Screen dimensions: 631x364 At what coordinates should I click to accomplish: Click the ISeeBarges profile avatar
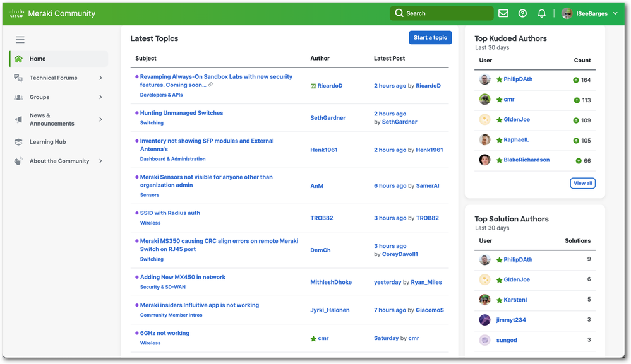pos(567,13)
